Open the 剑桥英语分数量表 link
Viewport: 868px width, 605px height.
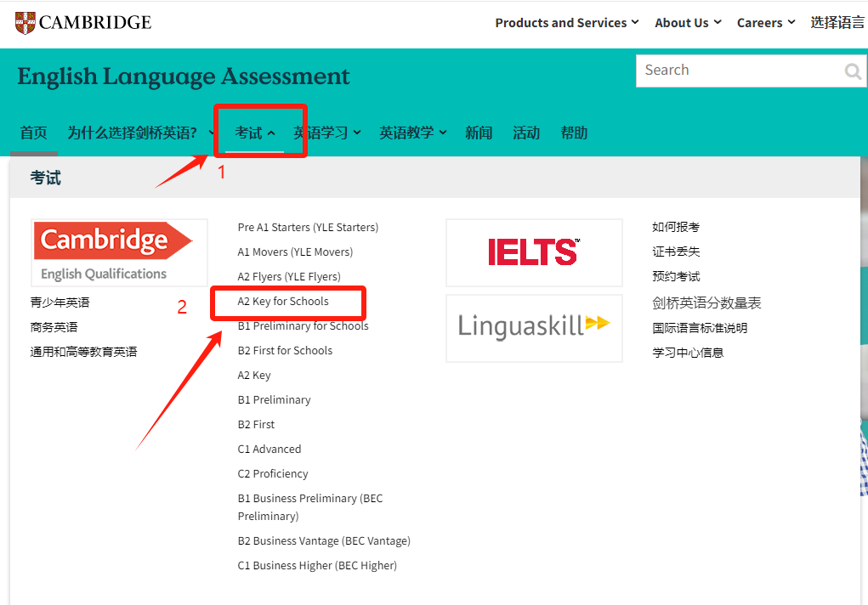(706, 303)
